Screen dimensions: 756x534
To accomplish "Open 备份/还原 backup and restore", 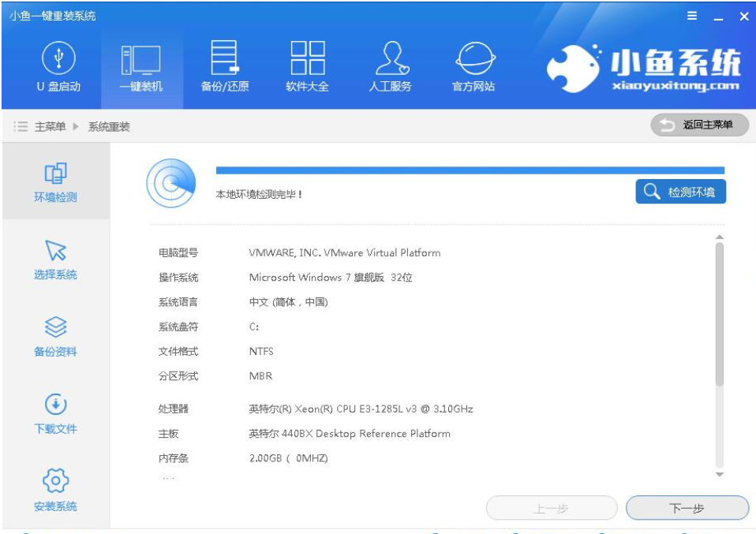I will click(225, 66).
